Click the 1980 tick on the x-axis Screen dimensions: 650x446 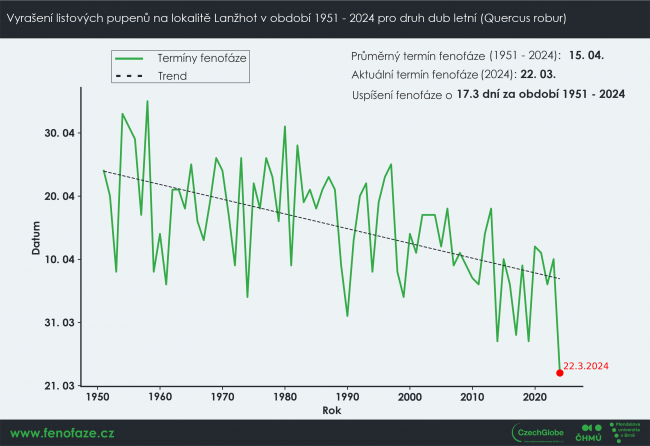[x=285, y=397]
